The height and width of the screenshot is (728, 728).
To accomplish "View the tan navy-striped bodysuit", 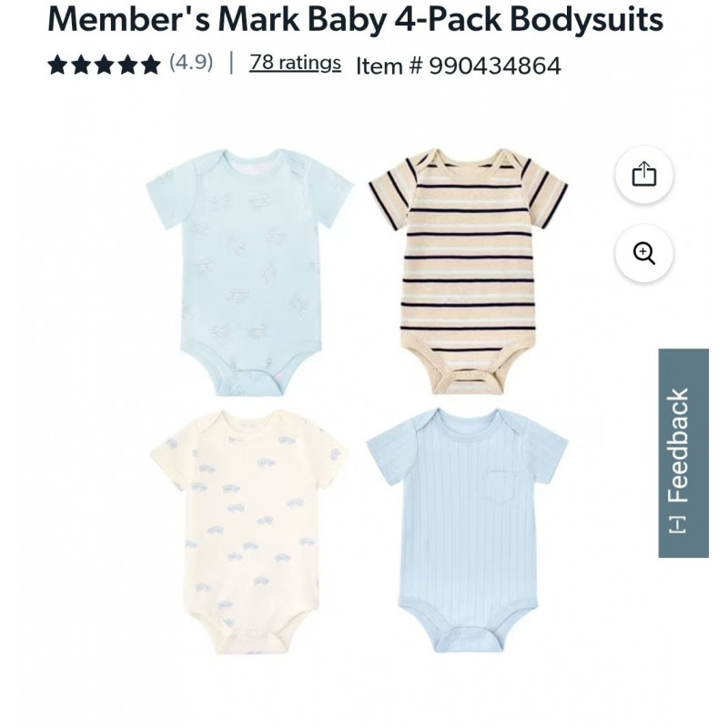I will 468,271.
